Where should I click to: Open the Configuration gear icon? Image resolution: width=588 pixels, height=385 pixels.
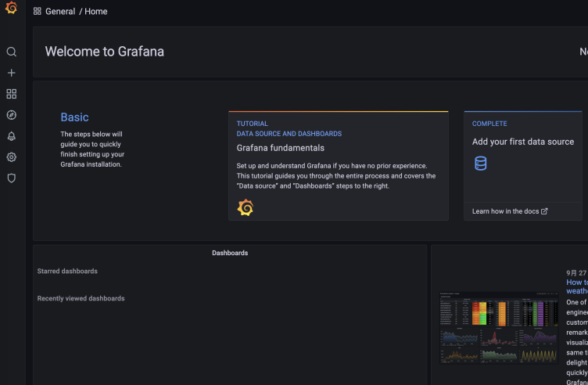click(x=11, y=157)
